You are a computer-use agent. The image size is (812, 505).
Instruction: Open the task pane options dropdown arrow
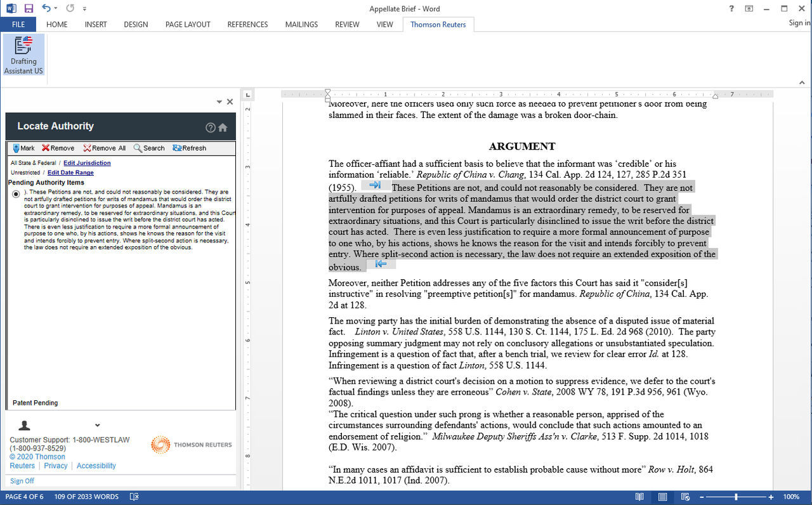tap(219, 102)
